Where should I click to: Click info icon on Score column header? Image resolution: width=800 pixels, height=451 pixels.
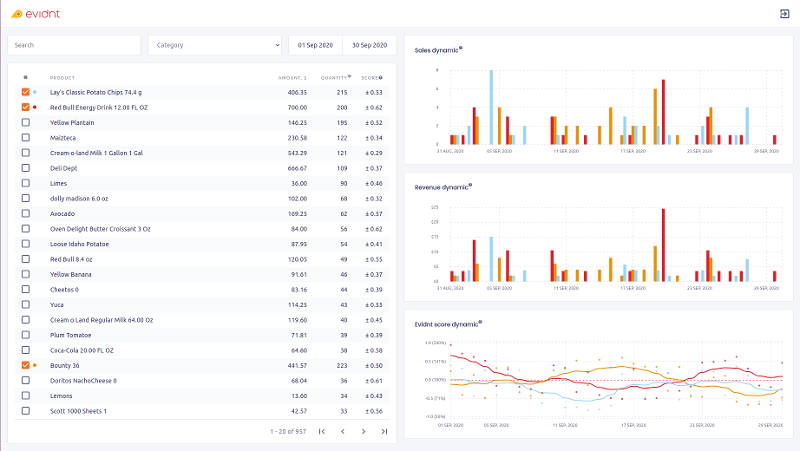coord(381,78)
